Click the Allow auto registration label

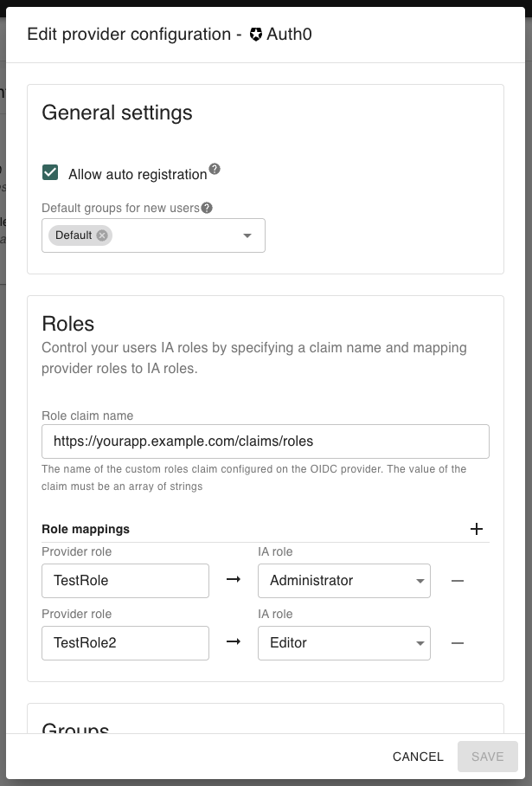click(x=138, y=175)
